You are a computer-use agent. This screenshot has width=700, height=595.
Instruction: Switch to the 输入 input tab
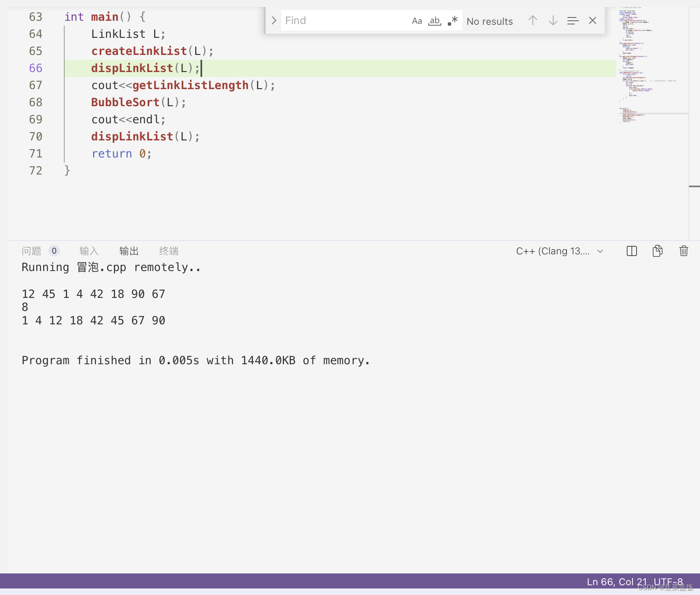tap(89, 251)
